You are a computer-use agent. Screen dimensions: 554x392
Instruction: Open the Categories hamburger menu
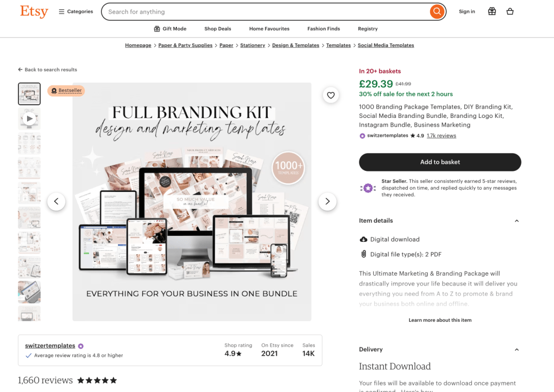click(76, 11)
